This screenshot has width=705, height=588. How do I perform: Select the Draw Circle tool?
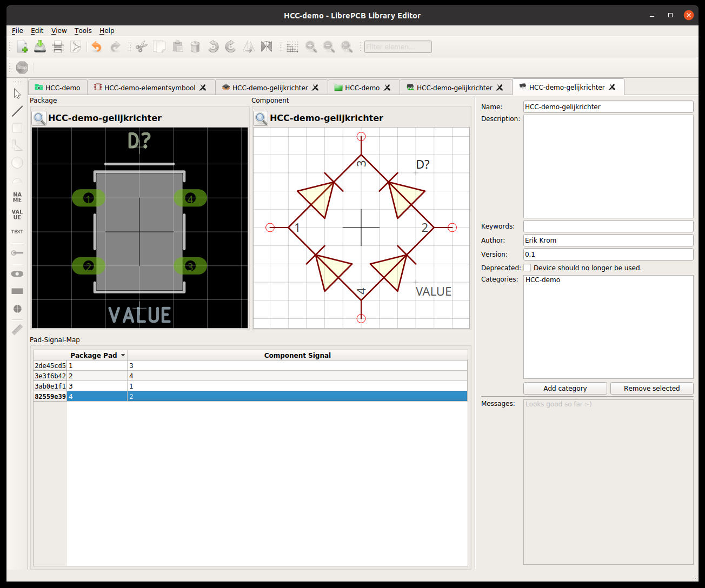[x=17, y=163]
